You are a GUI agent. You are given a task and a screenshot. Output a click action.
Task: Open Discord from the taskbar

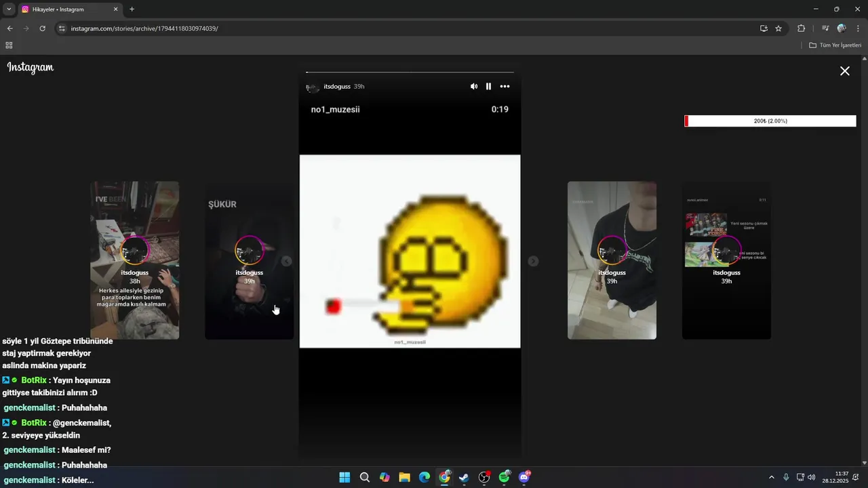pos(524,477)
